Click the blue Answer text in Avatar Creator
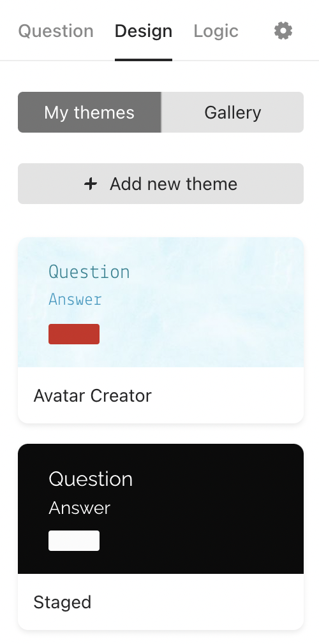This screenshot has height=644, width=319. point(75,300)
